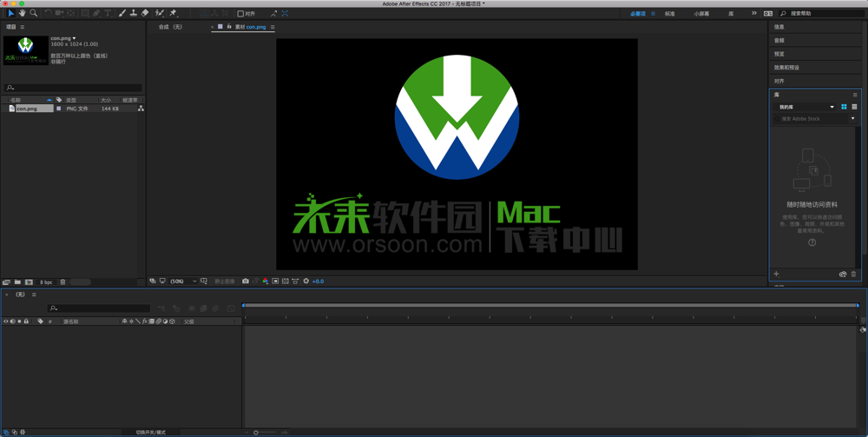The image size is (868, 437).
Task: Select the Eraser tool
Action: (144, 13)
